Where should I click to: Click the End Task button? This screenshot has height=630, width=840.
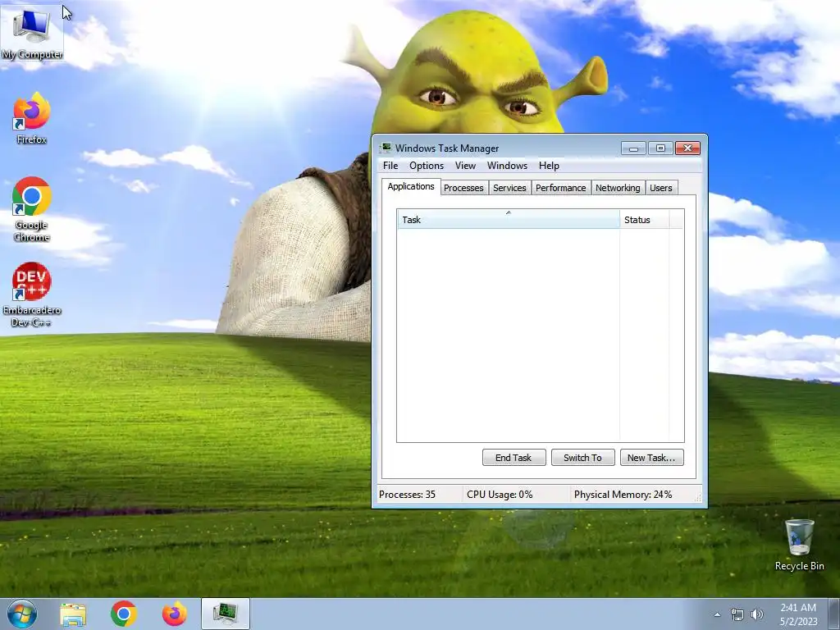514,458
